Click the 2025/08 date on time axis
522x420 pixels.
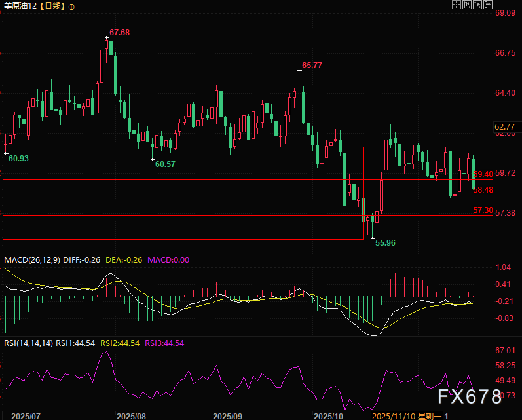click(x=130, y=415)
